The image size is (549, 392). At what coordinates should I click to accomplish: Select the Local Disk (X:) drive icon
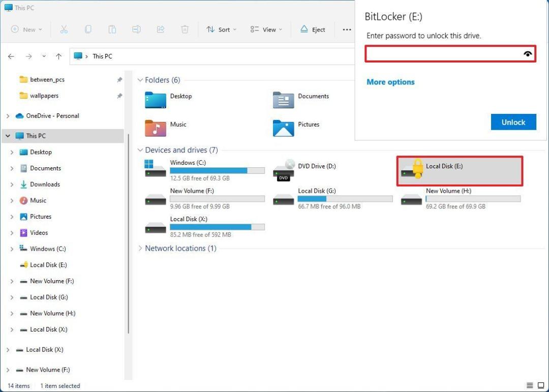point(156,228)
